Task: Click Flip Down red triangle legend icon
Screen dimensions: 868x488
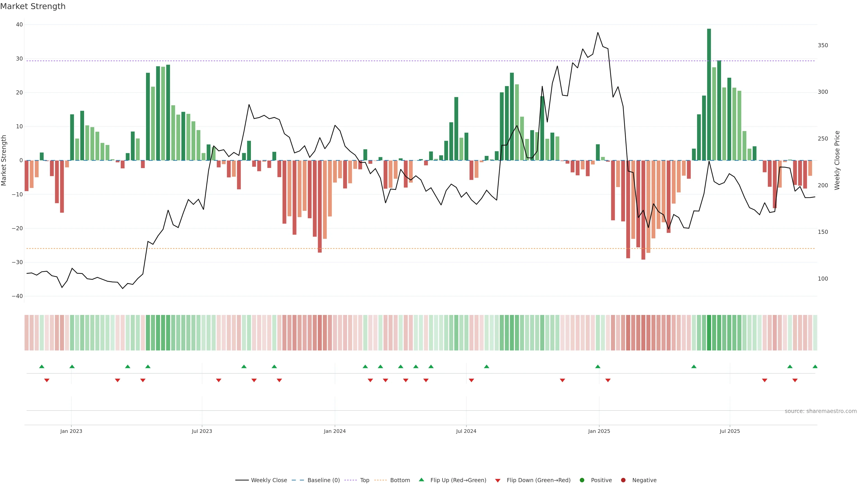Action: 498,481
